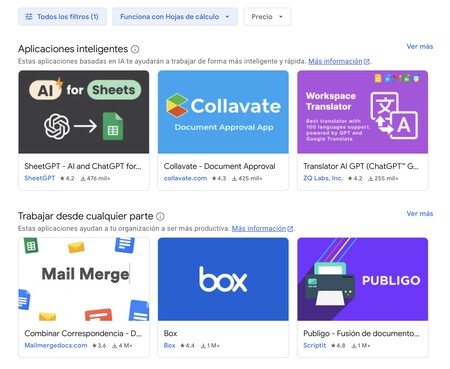Click the Combinar Correspondencia - D... title
The height and width of the screenshot is (369, 450).
[x=83, y=333]
